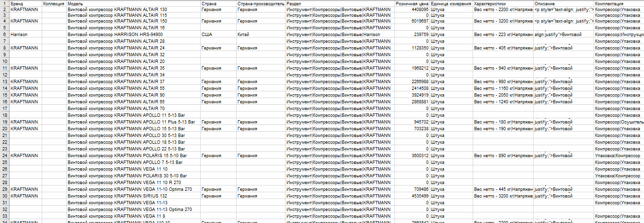Select the price cell 2414508
Viewport: 644px width, 223px height.
click(x=412, y=88)
